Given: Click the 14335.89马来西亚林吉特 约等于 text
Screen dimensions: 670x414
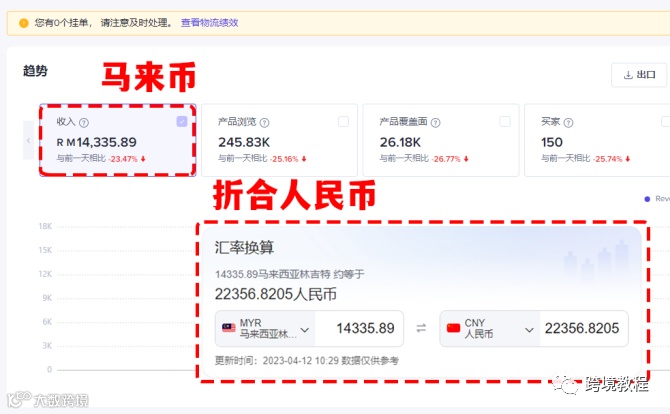Looking at the screenshot, I should pyautogui.click(x=290, y=274).
